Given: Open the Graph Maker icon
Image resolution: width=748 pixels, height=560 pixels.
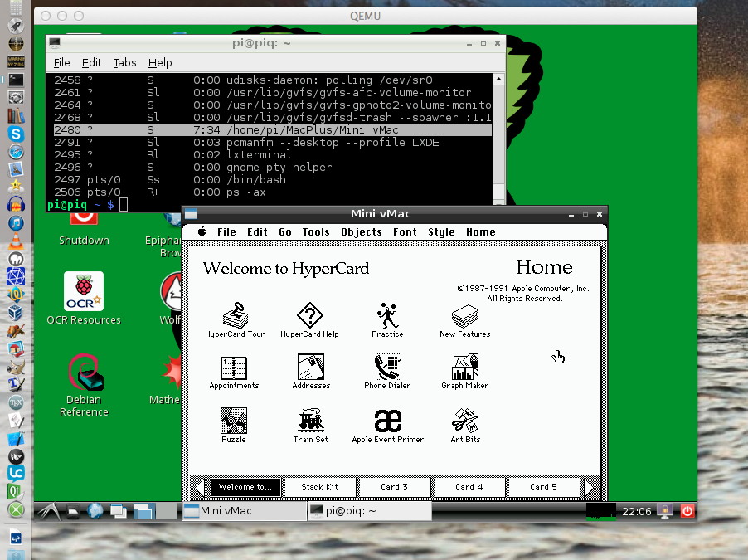Looking at the screenshot, I should coord(464,368).
